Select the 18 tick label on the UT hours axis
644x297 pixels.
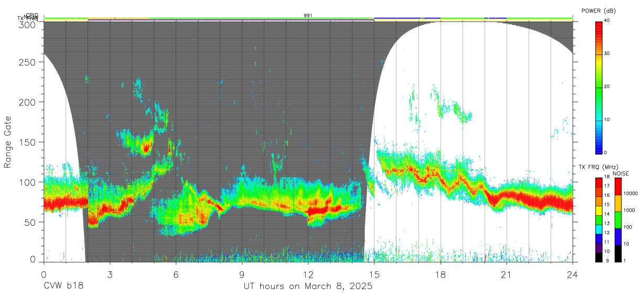[x=441, y=274]
